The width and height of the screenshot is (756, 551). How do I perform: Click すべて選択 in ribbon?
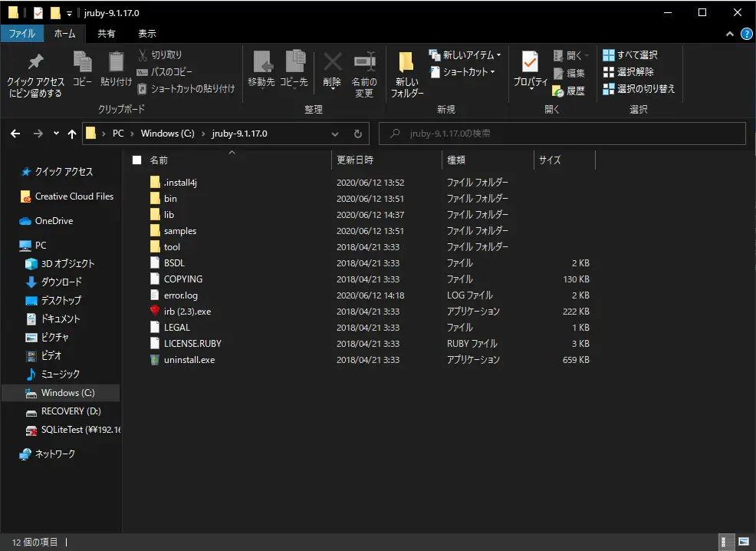(630, 55)
